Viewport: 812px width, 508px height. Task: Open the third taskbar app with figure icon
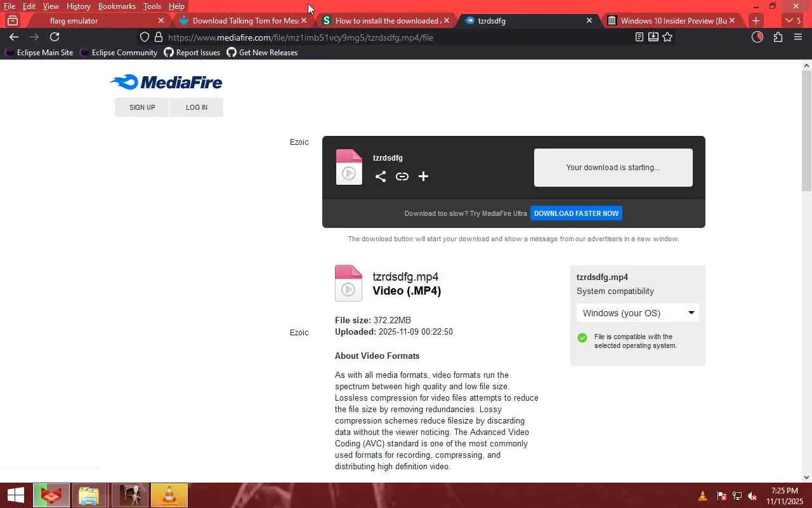(129, 495)
